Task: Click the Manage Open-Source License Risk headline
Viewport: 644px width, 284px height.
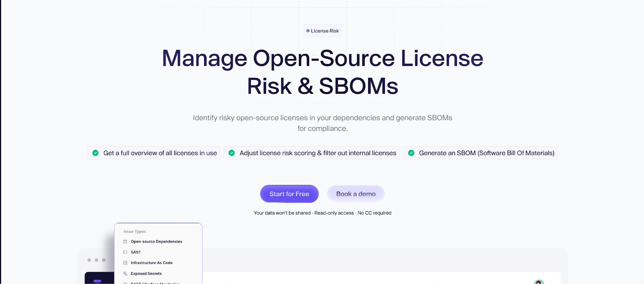Action: point(322,72)
